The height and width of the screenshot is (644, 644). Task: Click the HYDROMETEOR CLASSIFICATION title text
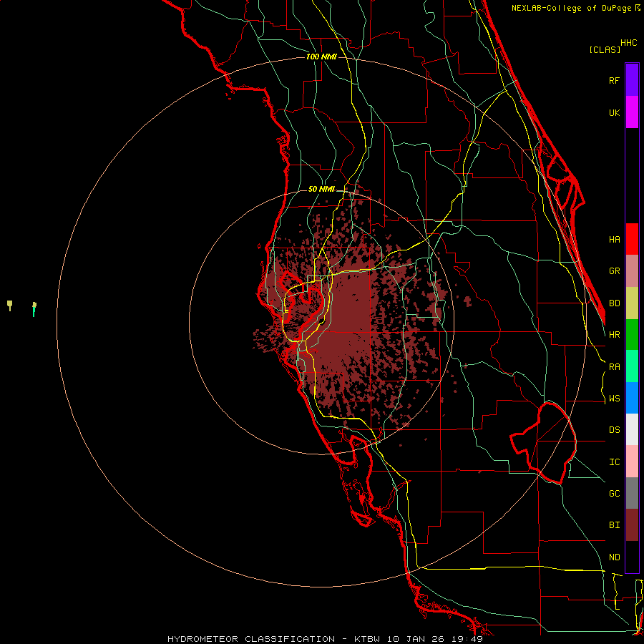pos(251,639)
